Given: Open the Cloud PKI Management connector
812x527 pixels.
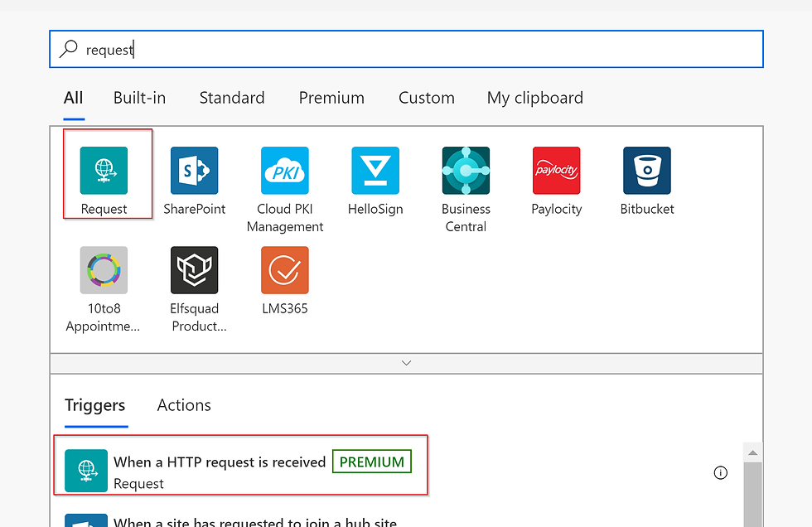Looking at the screenshot, I should (285, 171).
